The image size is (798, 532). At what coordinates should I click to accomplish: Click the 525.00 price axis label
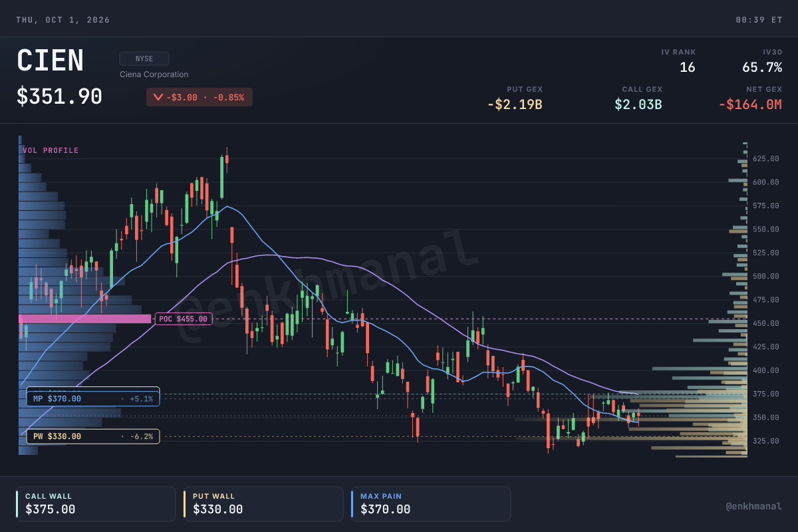765,253
